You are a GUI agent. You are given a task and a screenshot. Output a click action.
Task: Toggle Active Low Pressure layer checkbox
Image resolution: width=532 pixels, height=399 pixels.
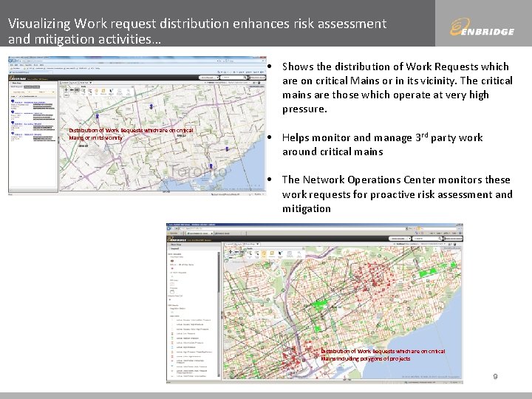[x=172, y=333]
